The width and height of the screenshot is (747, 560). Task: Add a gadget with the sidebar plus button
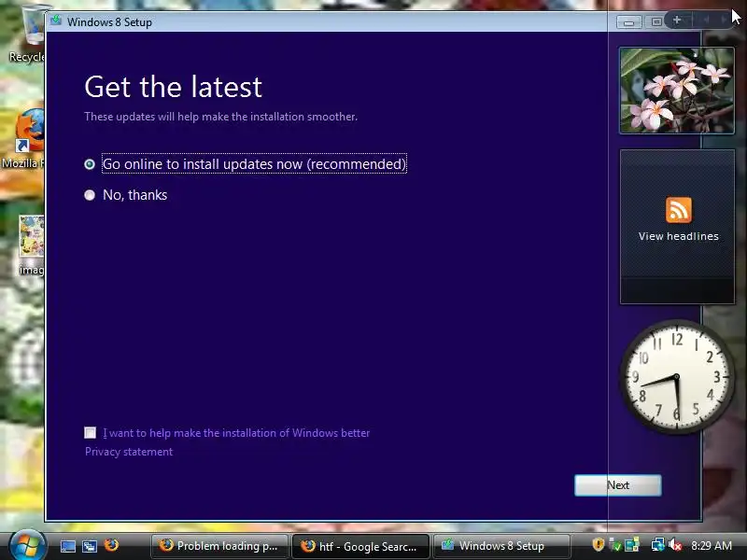(676, 20)
